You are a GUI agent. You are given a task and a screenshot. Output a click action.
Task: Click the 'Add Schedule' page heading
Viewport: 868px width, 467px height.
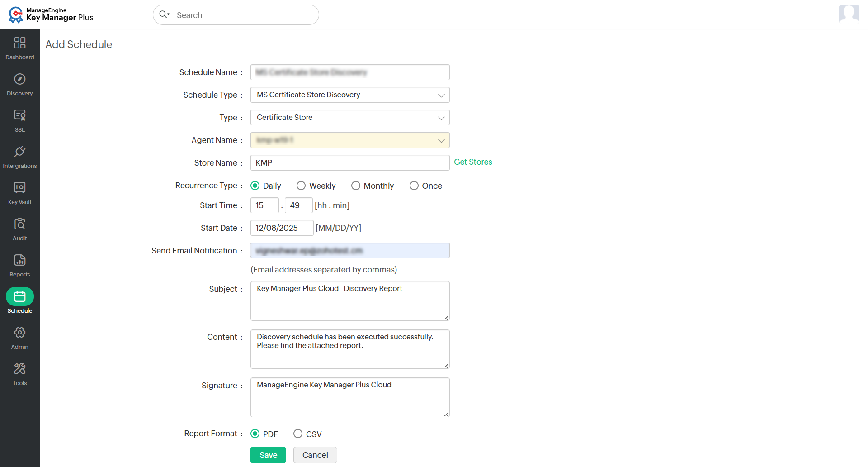79,44
